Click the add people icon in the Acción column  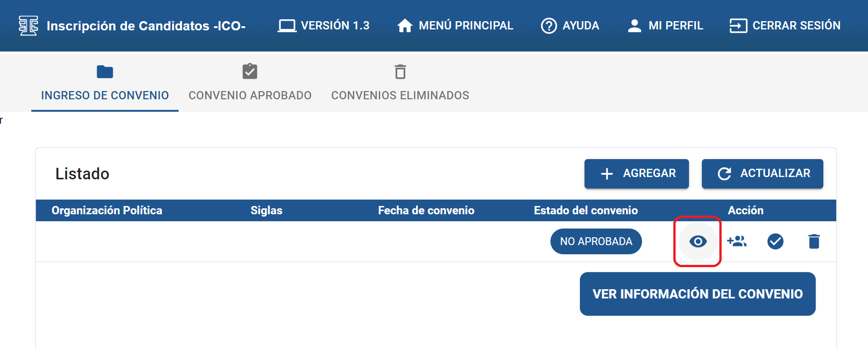coord(737,241)
